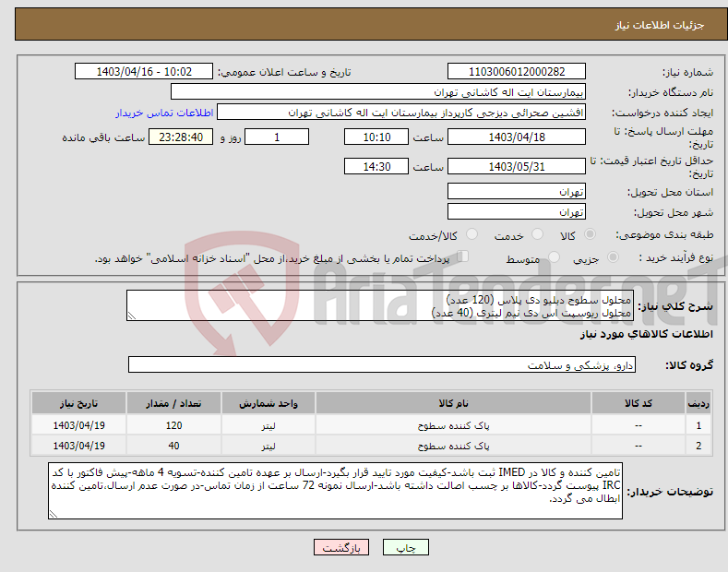728x572 pixels.
Task: Click the چاپ print button
Action: click(406, 548)
